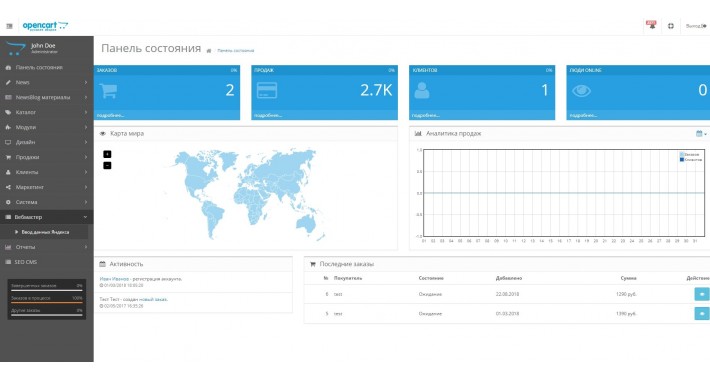Open the Отчеты menu item
The image size is (710, 380).
pyautogui.click(x=47, y=247)
